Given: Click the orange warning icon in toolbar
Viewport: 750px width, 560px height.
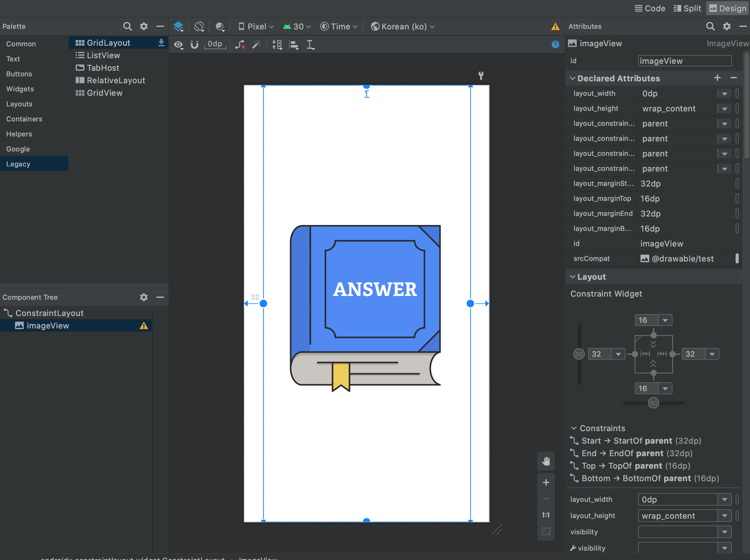Looking at the screenshot, I should (x=555, y=27).
